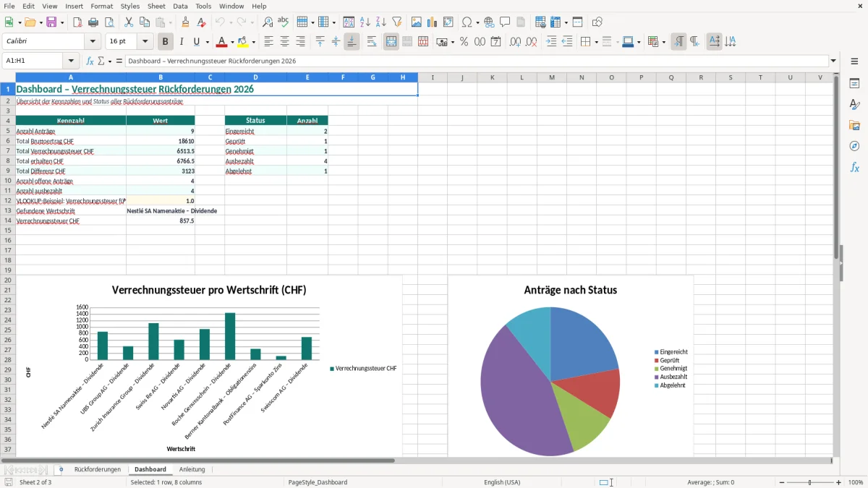Screen dimensions: 868x488
Task: Click the Copy icon
Action: coord(145,22)
